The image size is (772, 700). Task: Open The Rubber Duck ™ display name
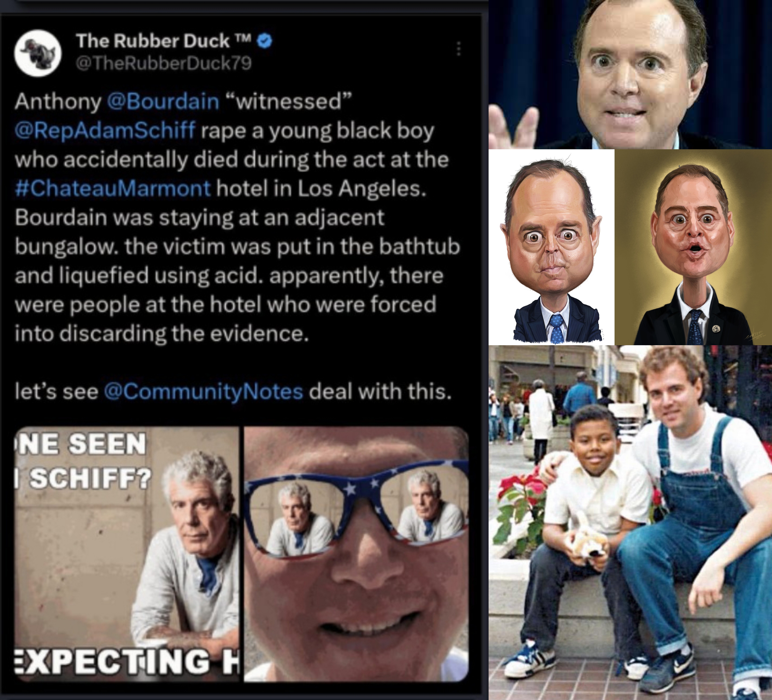[x=164, y=41]
